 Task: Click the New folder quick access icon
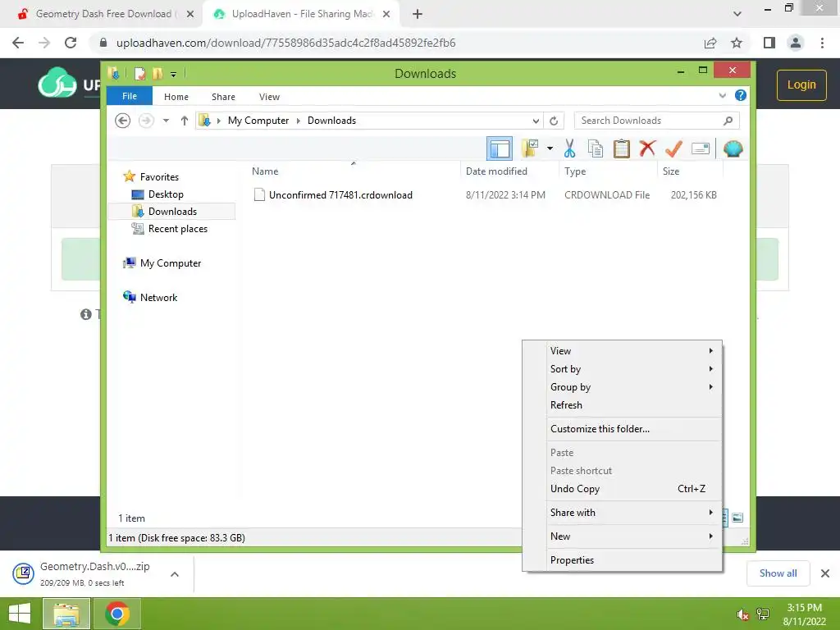point(157,74)
